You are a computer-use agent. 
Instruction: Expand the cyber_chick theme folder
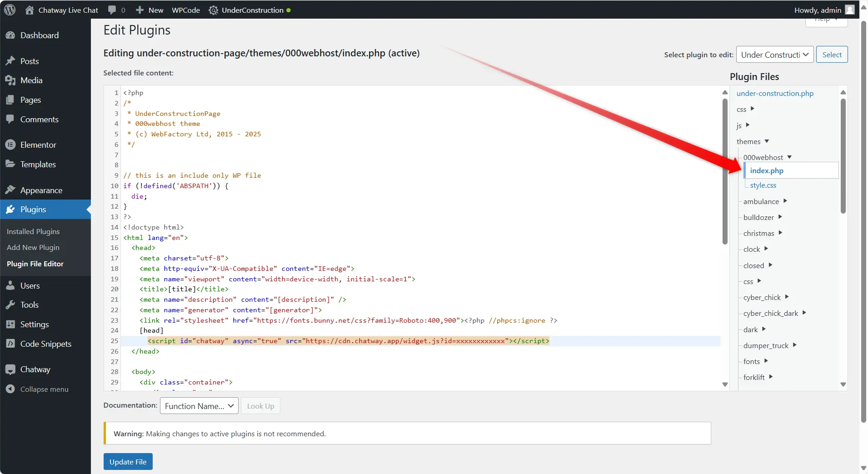[x=787, y=297]
